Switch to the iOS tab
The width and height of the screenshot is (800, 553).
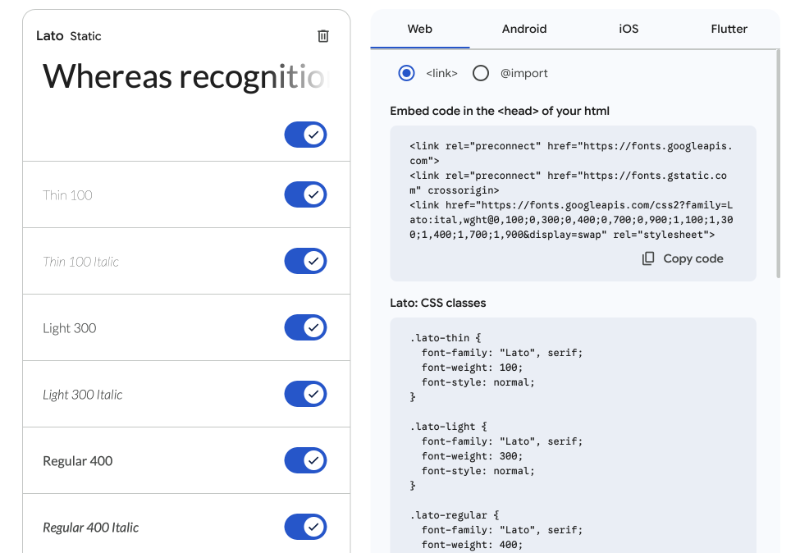[629, 29]
